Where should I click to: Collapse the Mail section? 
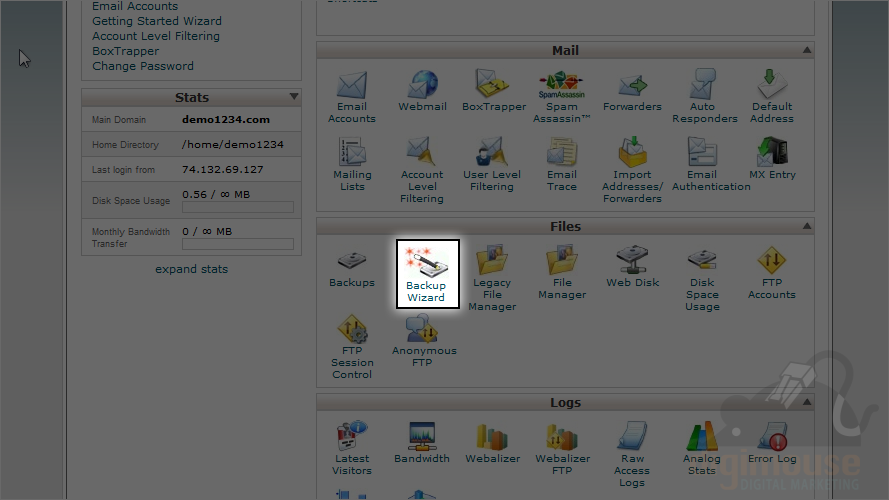point(807,50)
